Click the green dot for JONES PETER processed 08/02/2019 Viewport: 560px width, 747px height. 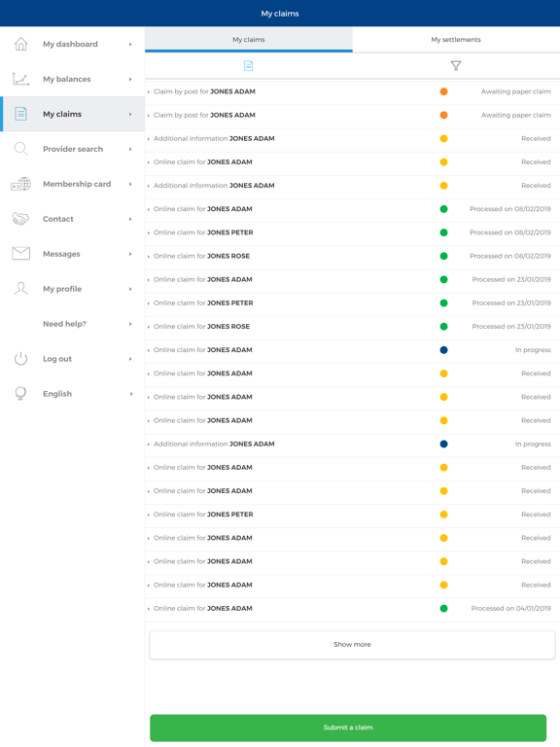tap(443, 232)
